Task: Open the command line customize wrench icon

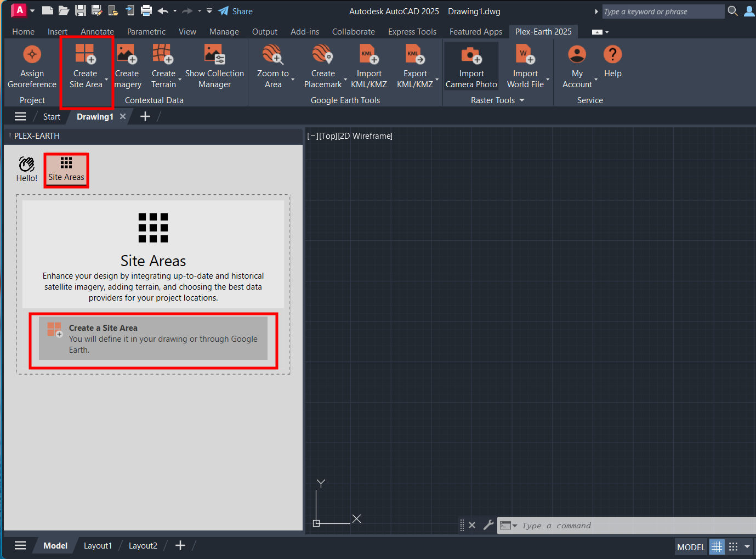Action: click(x=488, y=525)
